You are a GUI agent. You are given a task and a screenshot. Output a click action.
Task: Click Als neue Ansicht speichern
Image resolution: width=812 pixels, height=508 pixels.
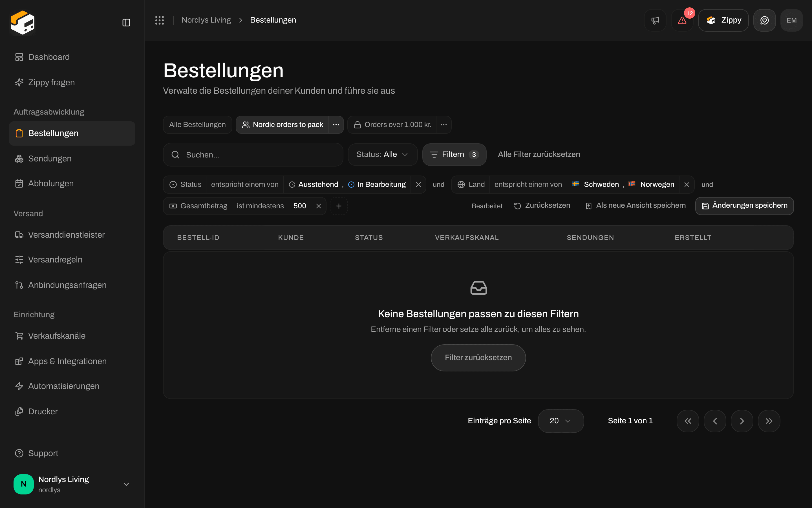[636, 206]
